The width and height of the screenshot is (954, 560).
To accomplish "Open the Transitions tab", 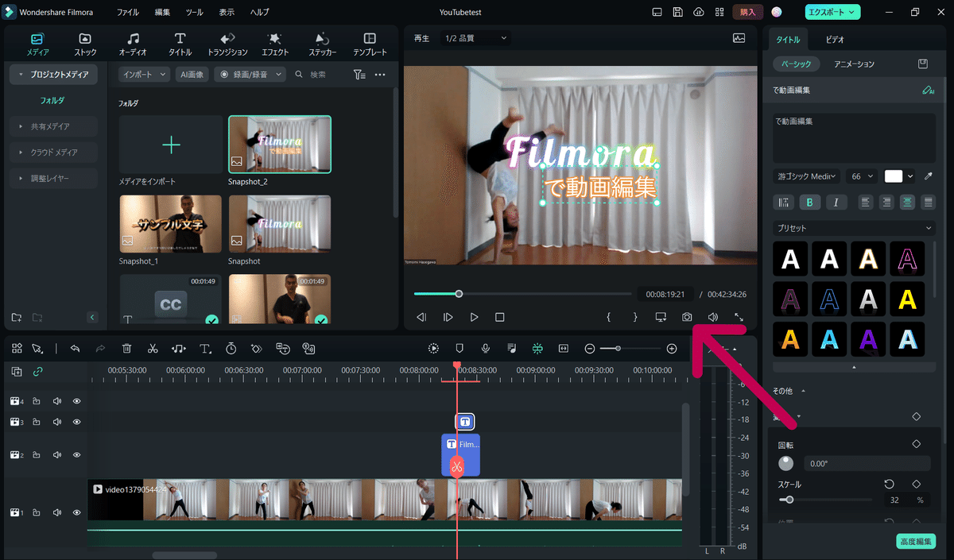I will tap(227, 44).
